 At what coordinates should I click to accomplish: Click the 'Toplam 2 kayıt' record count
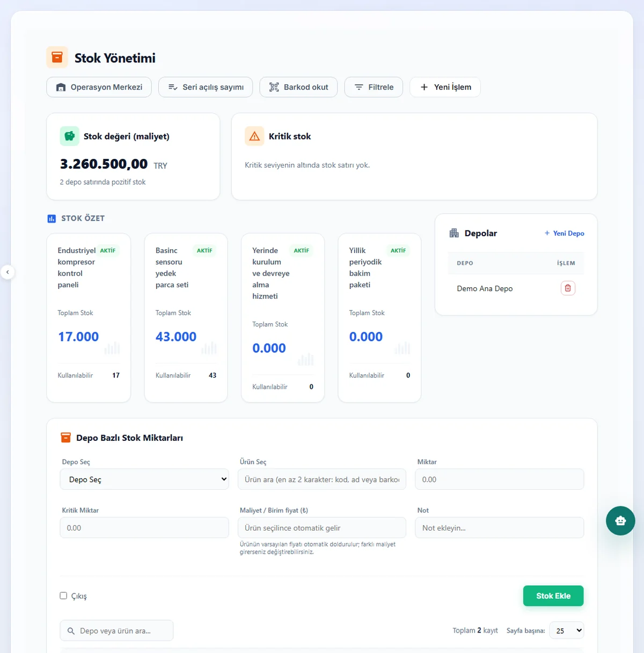tap(475, 630)
